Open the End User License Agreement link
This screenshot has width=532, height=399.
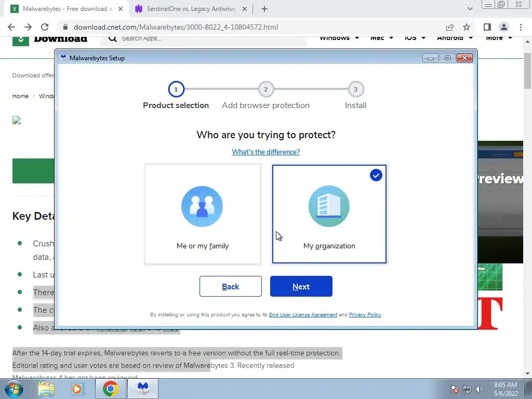303,314
